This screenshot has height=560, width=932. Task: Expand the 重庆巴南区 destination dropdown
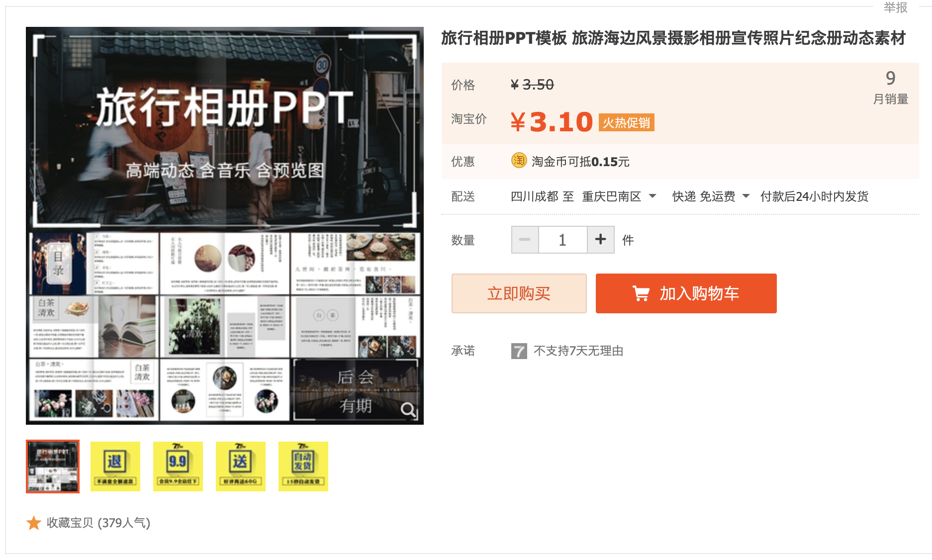tap(619, 196)
